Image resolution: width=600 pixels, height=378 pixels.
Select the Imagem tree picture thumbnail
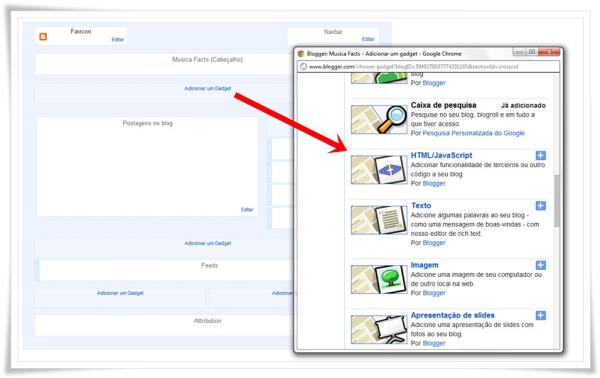point(379,279)
